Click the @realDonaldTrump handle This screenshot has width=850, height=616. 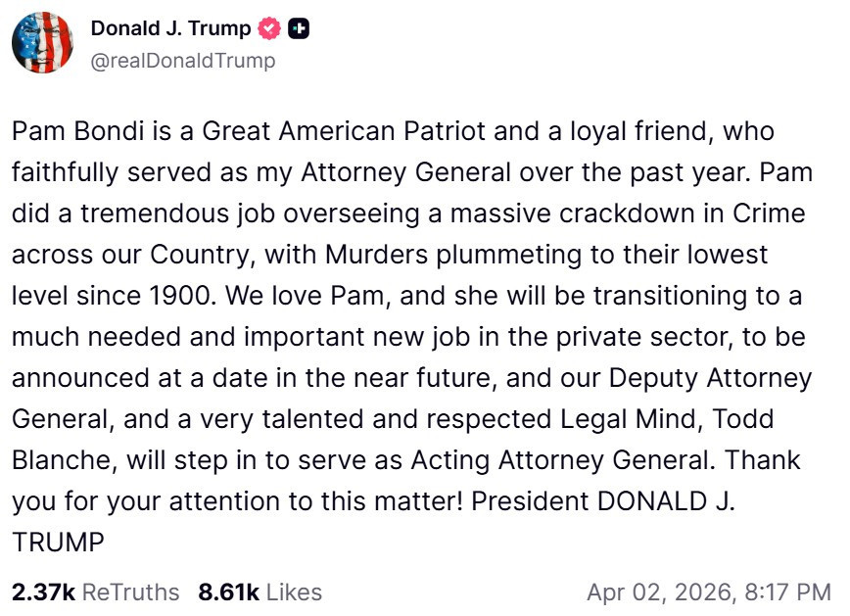183,61
